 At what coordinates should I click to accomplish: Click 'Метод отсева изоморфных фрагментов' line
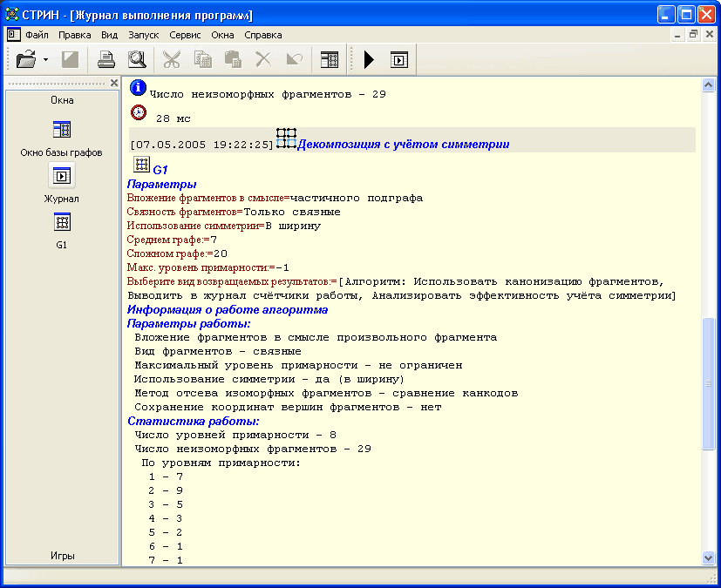326,393
